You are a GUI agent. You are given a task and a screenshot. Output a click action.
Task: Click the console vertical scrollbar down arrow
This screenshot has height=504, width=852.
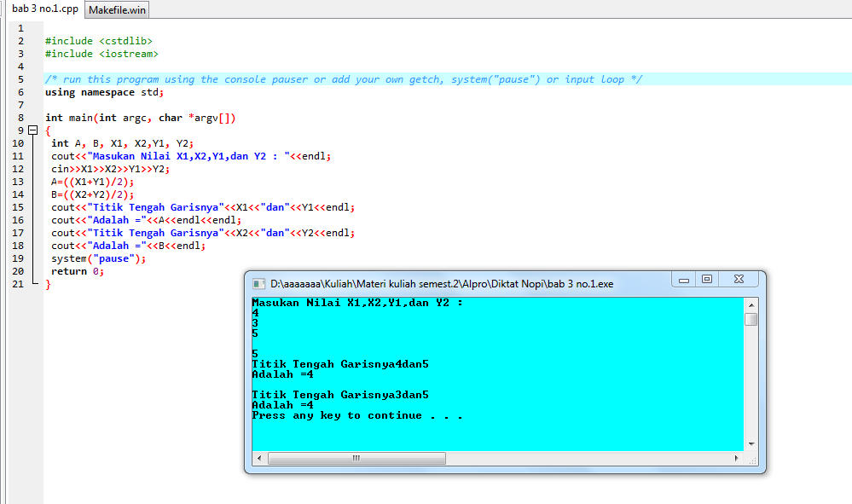point(751,443)
